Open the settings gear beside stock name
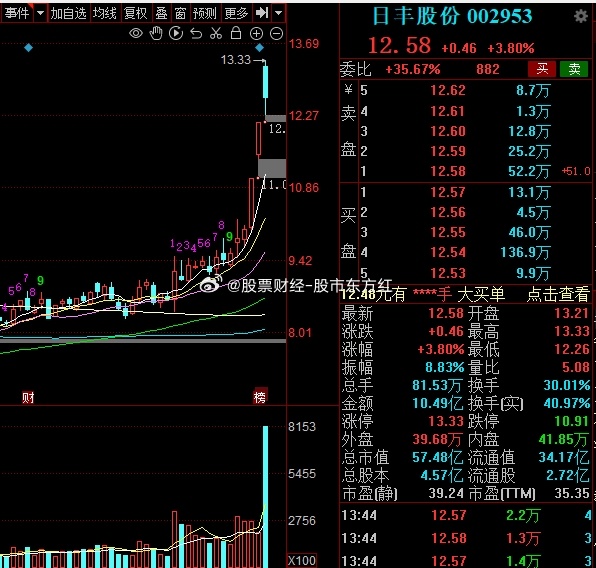This screenshot has width=596, height=568. pyautogui.click(x=581, y=16)
